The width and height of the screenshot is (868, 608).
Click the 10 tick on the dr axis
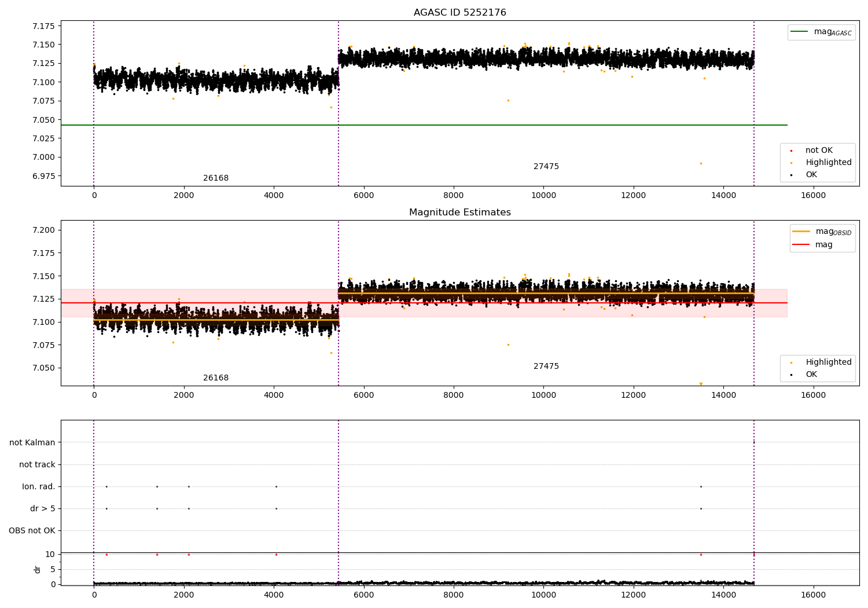[x=50, y=554]
